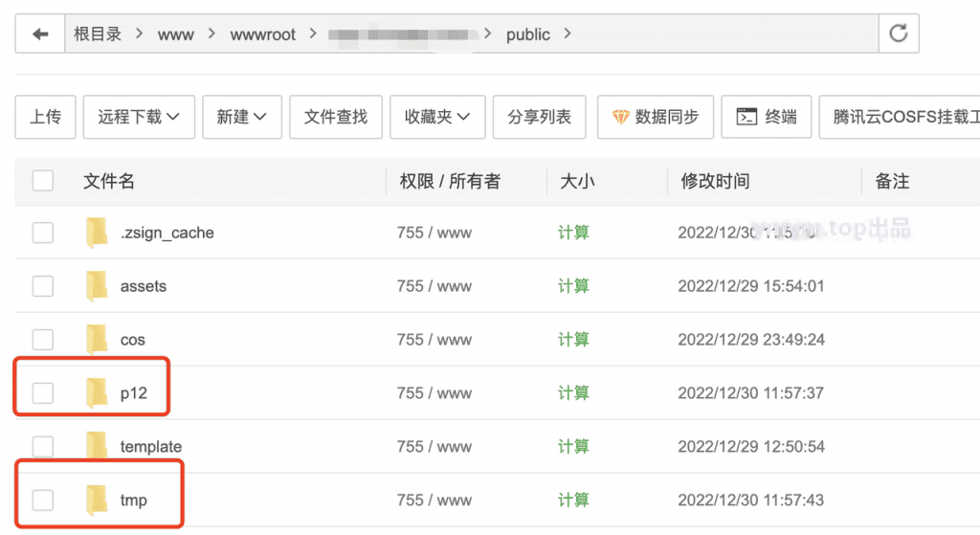
Task: Click folder name p12
Action: 134,393
